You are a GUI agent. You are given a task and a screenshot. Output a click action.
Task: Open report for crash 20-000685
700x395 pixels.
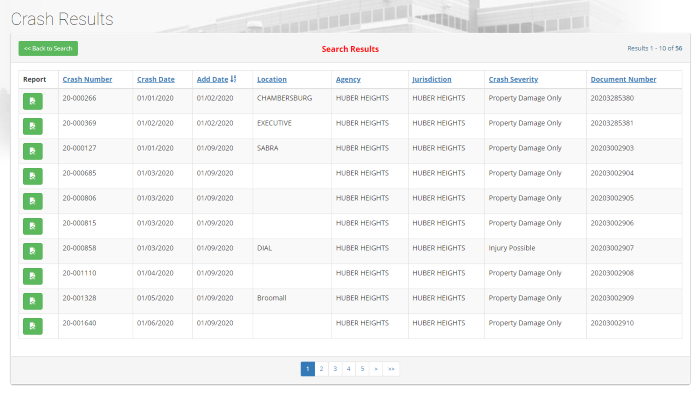[x=33, y=176]
